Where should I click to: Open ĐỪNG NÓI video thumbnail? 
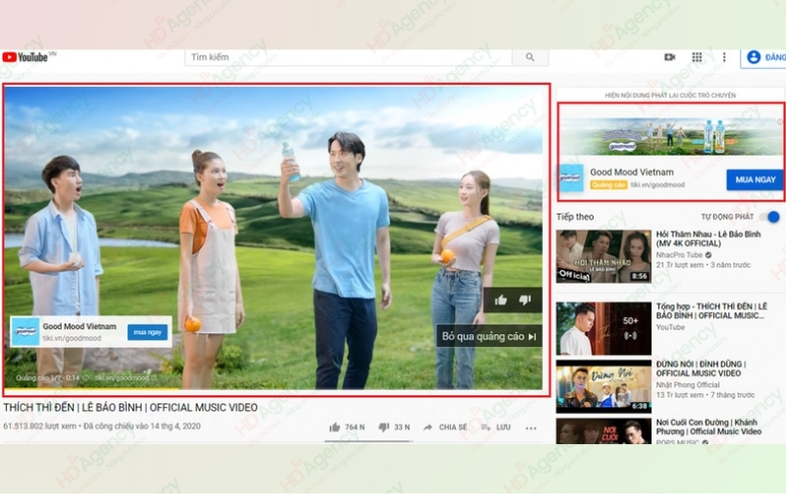click(604, 386)
